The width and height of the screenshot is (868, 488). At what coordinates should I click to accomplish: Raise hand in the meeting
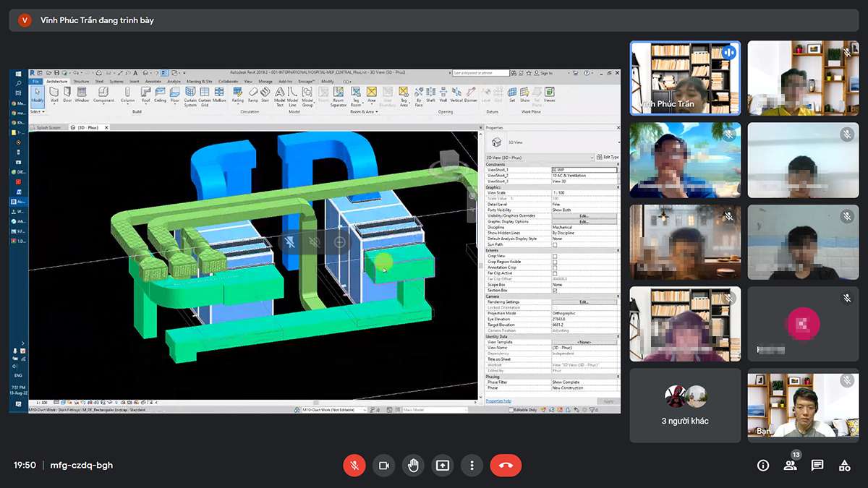click(413, 465)
